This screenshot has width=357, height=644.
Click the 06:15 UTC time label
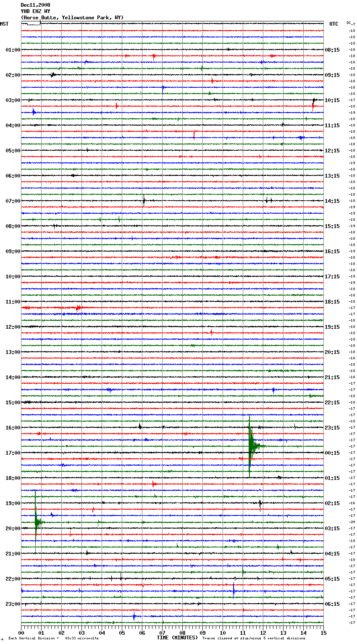(332, 604)
